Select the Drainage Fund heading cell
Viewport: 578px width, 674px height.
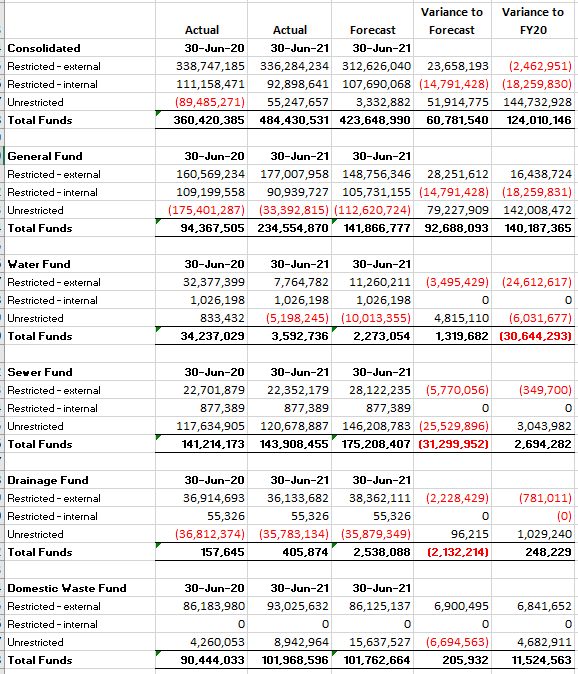(80, 480)
